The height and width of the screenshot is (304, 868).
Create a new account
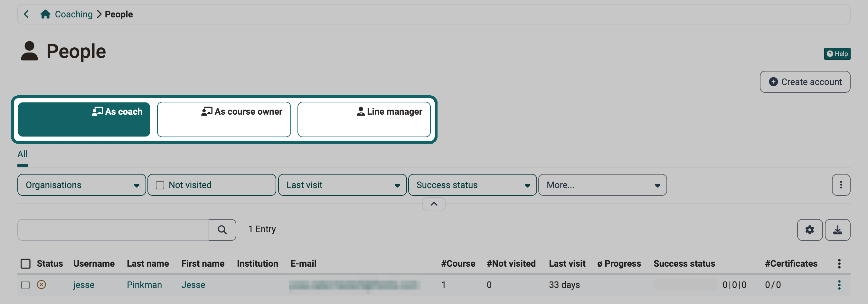tap(805, 82)
